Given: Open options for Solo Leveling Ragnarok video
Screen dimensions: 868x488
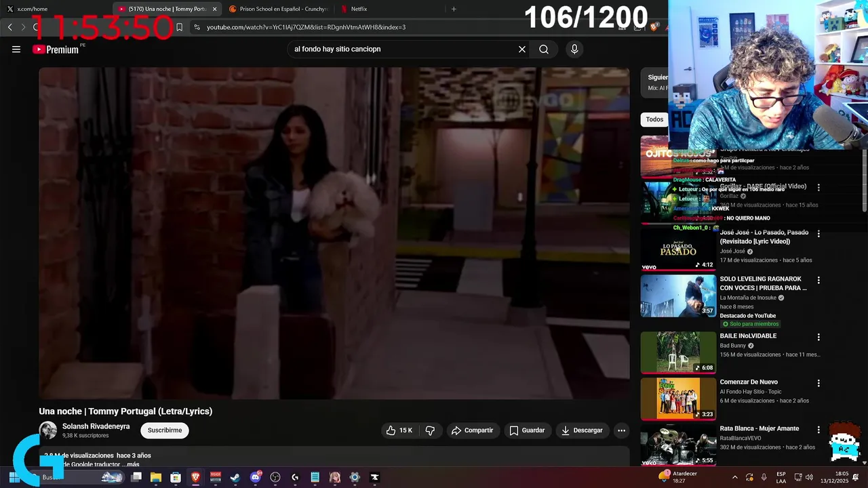Looking at the screenshot, I should pyautogui.click(x=818, y=280).
